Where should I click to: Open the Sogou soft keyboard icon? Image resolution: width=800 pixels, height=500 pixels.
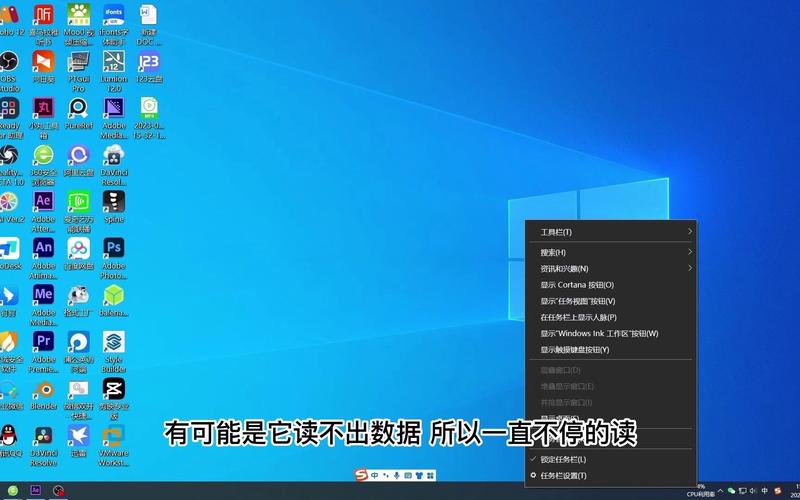coord(408,476)
